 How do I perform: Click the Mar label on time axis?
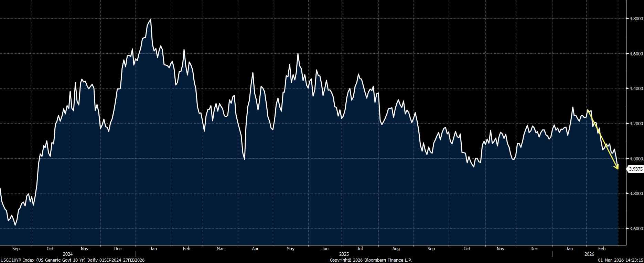220,249
